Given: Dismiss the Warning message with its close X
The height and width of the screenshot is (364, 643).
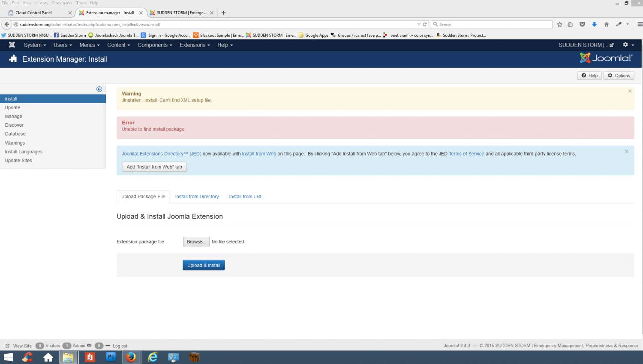Looking at the screenshot, I should [630, 91].
